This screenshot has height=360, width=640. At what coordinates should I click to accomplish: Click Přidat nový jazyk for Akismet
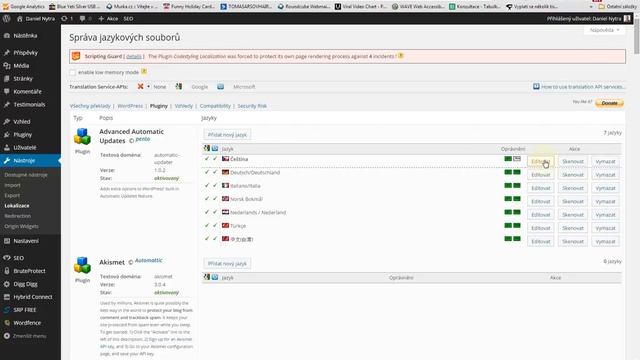(227, 264)
